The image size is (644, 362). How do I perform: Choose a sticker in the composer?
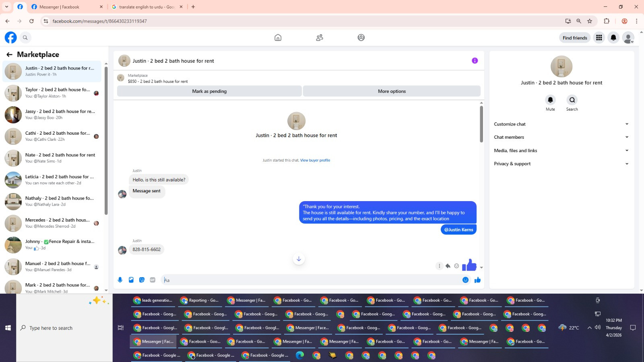pyautogui.click(x=142, y=280)
